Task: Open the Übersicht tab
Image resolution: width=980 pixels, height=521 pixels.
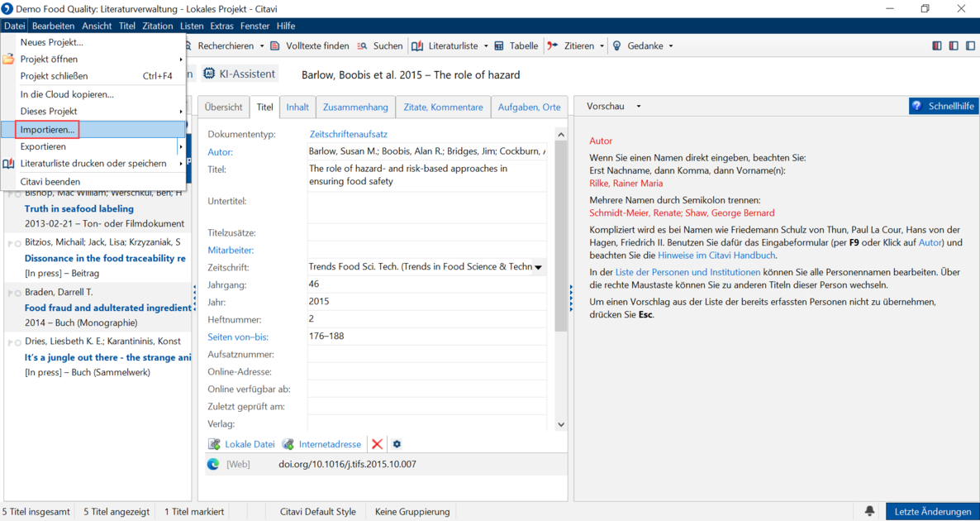Action: 224,107
